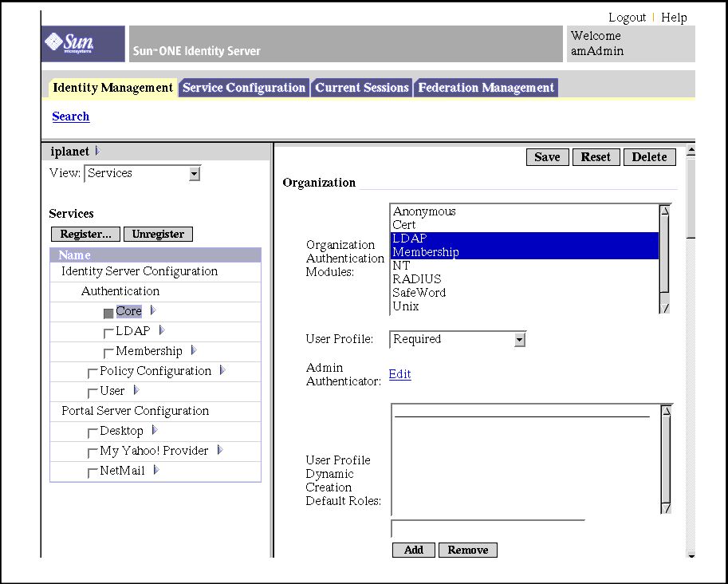The height and width of the screenshot is (584, 728).
Task: Click the scroll-up arrow of Default Roles list
Action: coord(666,411)
